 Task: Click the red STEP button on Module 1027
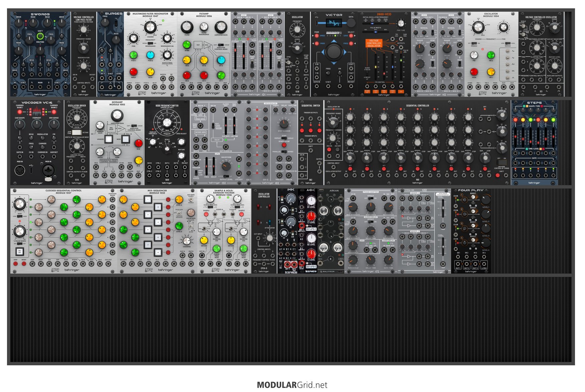[x=15, y=264]
